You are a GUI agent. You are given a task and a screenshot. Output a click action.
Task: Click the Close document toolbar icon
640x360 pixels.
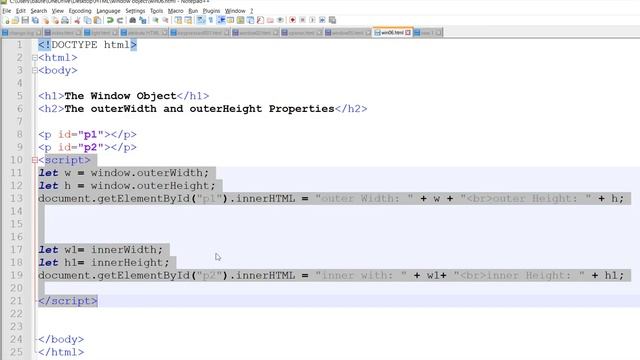45,20
